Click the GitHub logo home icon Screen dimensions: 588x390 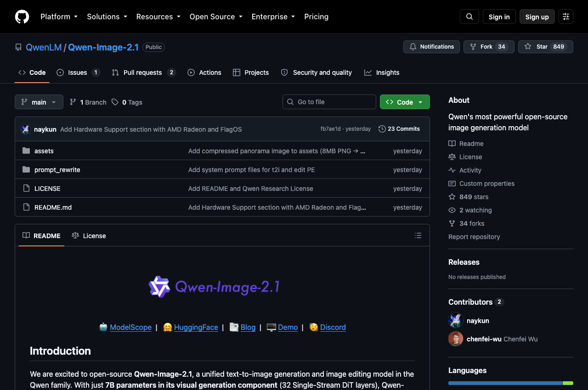[22, 17]
